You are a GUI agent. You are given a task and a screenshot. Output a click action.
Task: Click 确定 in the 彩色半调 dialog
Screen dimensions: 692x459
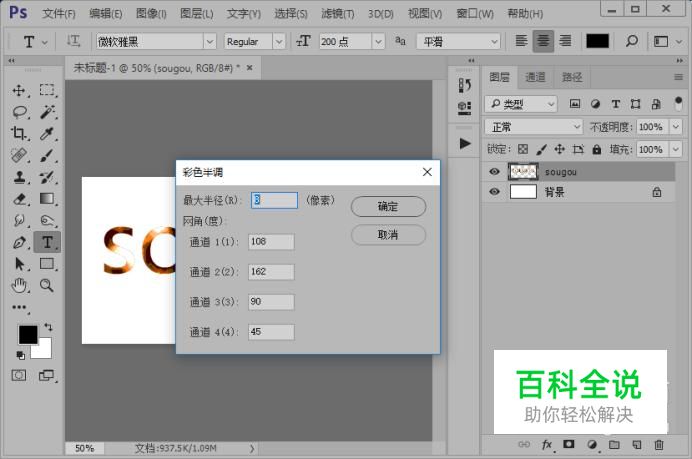388,207
